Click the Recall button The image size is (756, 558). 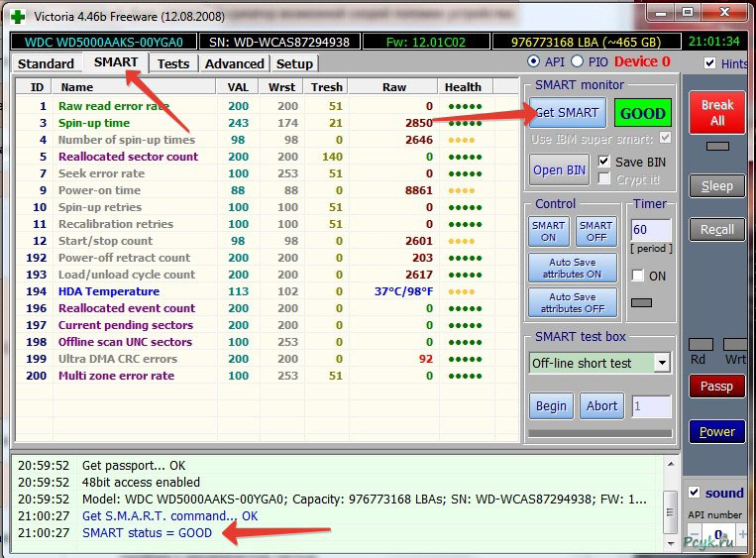click(x=717, y=229)
